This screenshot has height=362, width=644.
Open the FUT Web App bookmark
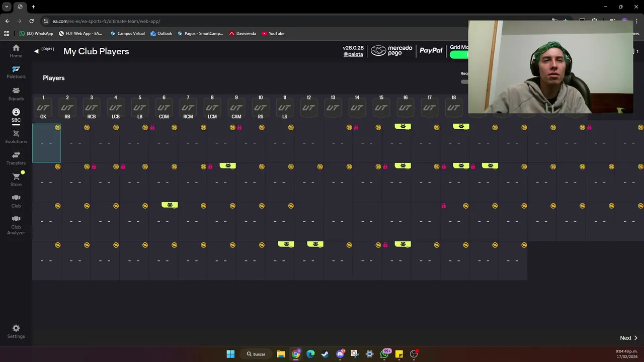click(80, 34)
